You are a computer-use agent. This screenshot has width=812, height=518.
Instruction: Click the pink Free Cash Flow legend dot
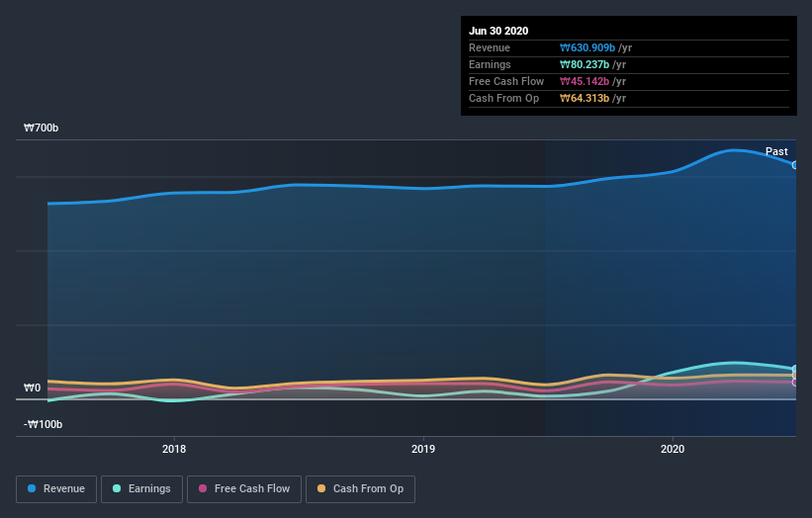203,488
